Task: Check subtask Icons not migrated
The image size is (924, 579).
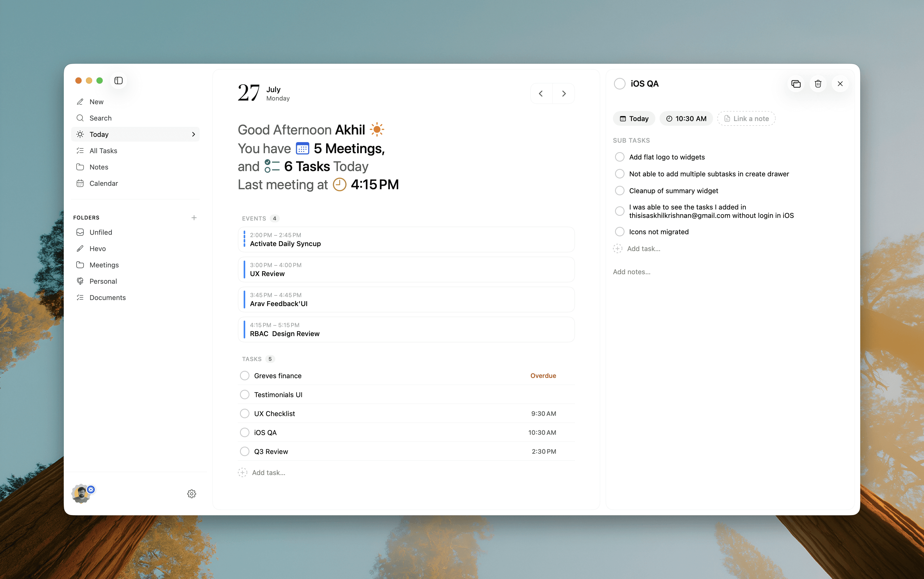Action: [620, 232]
